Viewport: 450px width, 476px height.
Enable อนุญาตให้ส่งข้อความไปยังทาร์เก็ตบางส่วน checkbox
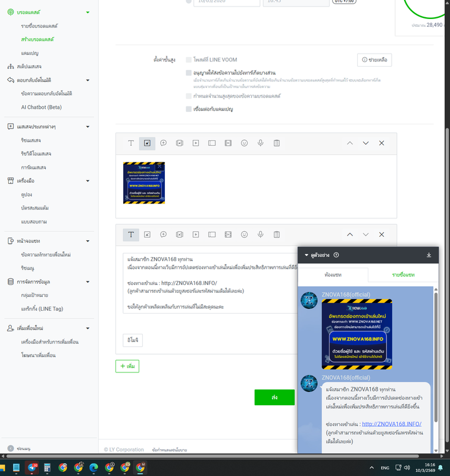click(x=189, y=73)
